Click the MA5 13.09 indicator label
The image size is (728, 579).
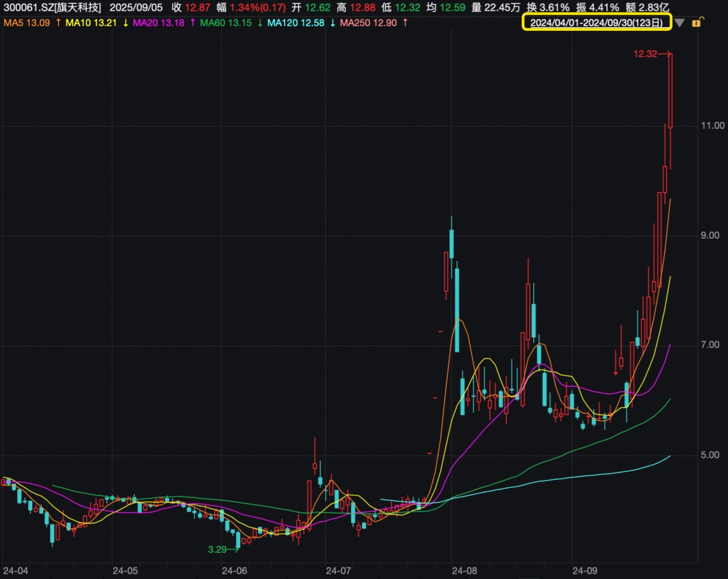(x=28, y=23)
